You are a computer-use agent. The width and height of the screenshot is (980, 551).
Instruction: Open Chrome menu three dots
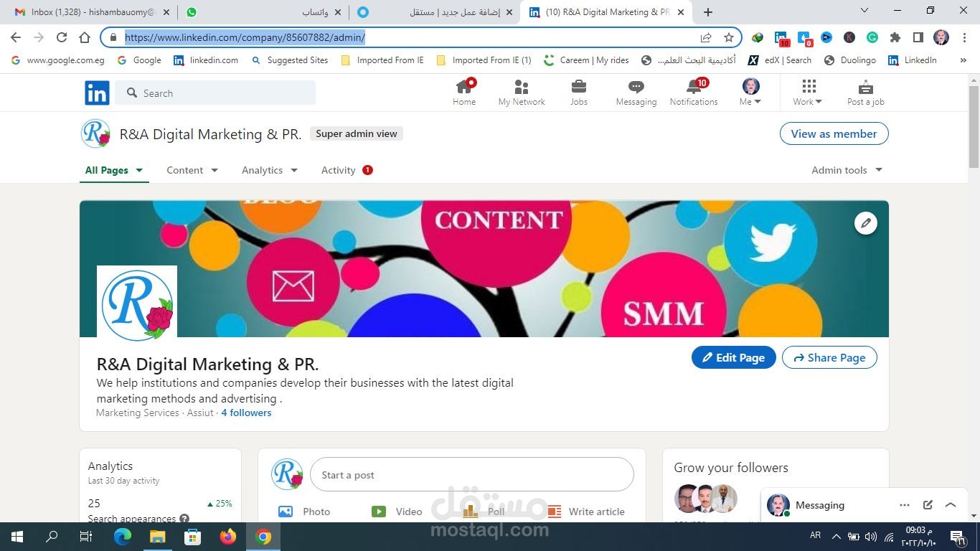click(963, 37)
